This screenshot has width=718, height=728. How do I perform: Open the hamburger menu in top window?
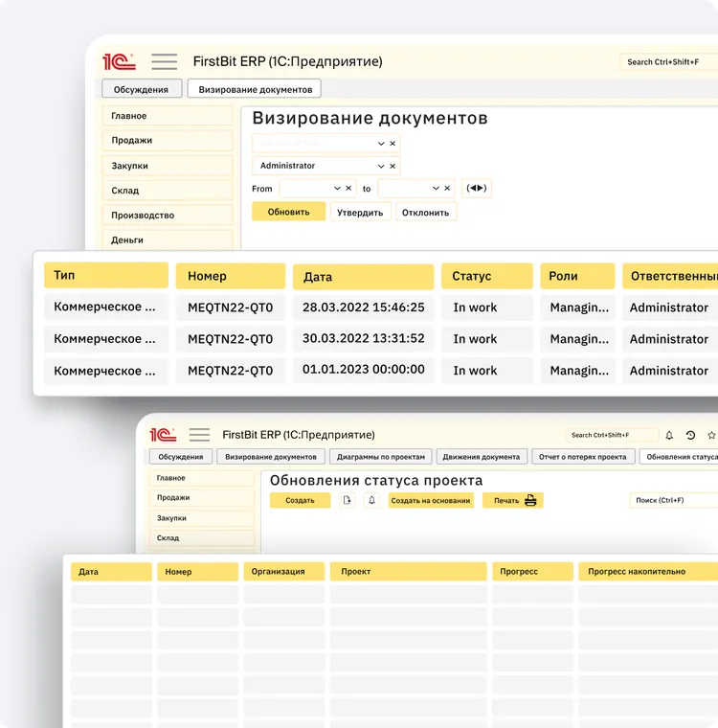(x=165, y=61)
